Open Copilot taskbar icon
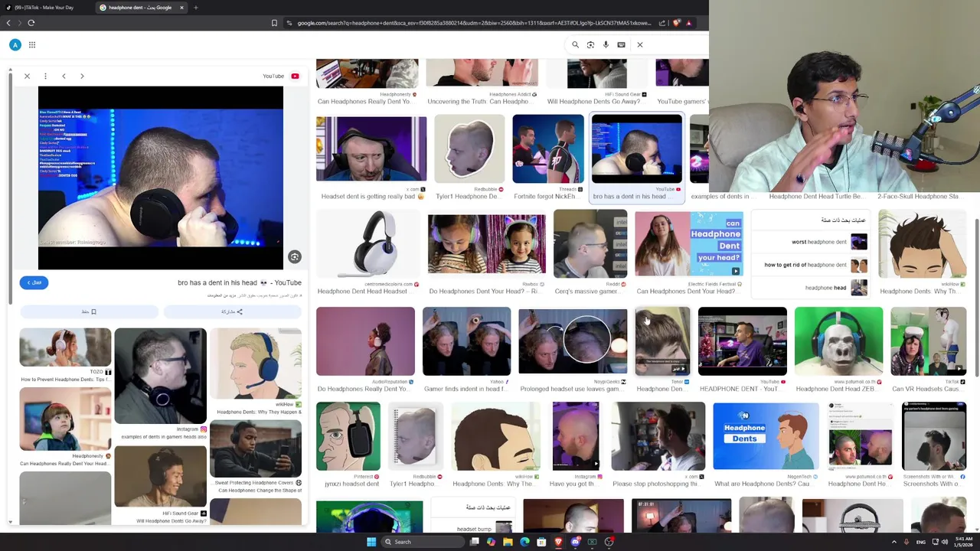This screenshot has height=551, width=980. pos(491,542)
